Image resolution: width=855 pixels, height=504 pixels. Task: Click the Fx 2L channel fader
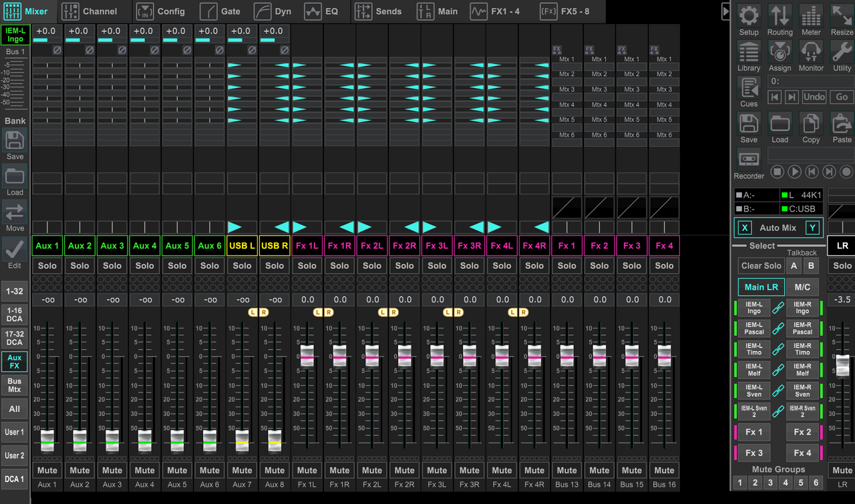pyautogui.click(x=372, y=356)
